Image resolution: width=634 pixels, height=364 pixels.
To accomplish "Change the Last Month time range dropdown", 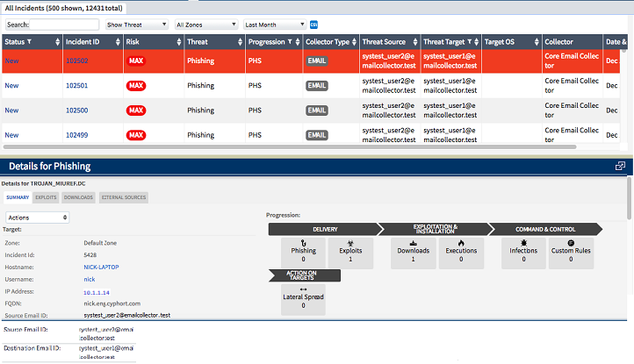I will (x=274, y=25).
